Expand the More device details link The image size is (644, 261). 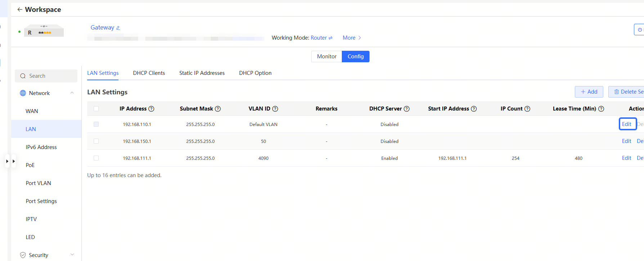pos(352,38)
